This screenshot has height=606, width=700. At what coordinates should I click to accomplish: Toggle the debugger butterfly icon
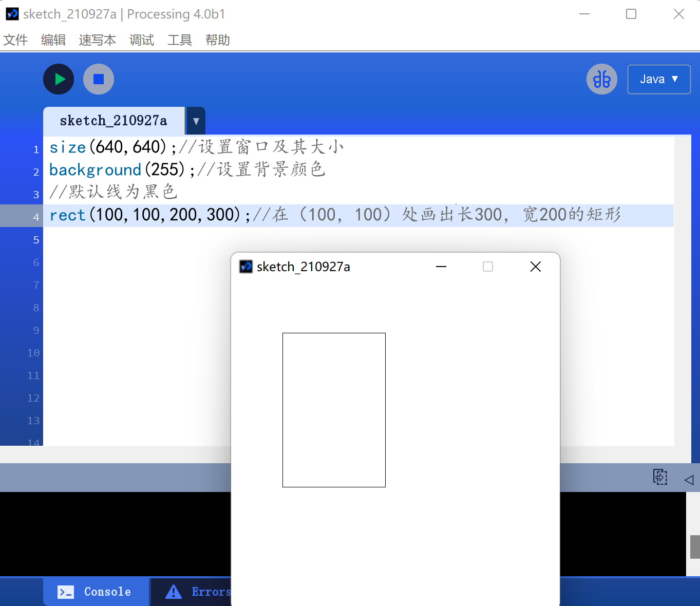click(x=602, y=79)
